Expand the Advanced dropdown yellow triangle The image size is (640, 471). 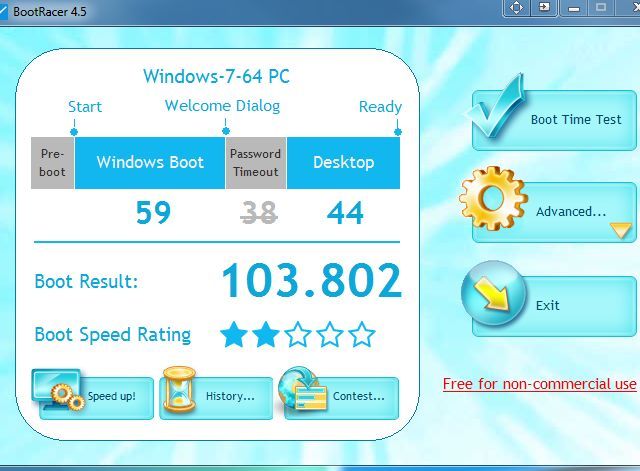tap(621, 230)
